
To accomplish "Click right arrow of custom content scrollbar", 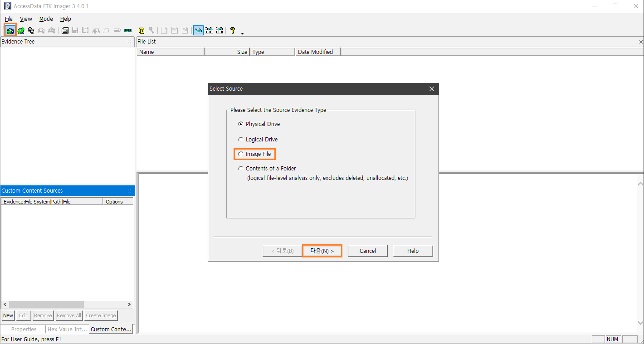I will [x=129, y=305].
